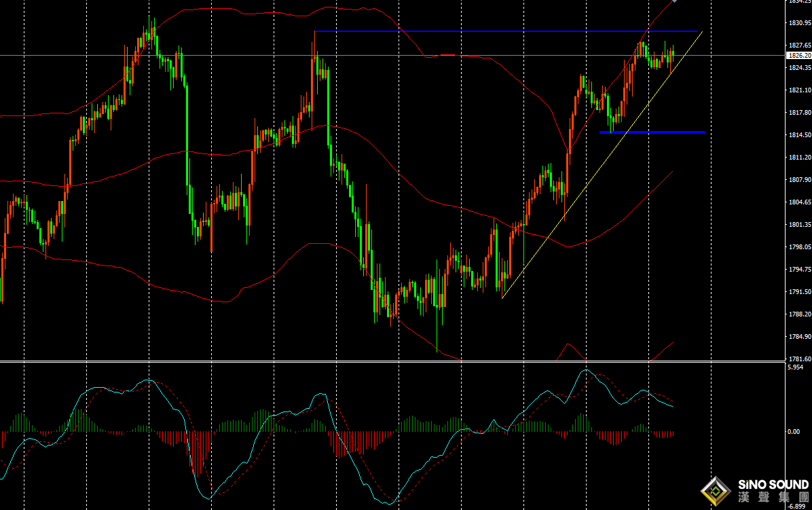The width and height of the screenshot is (812, 510).
Task: Click the current price tag 1826.20
Action: (799, 56)
